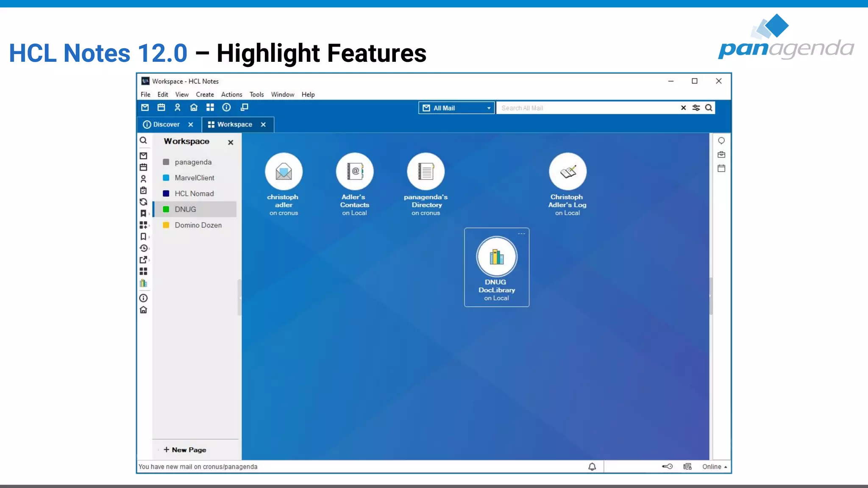Select the panagenda workspace page
The width and height of the screenshot is (868, 488).
tap(195, 162)
